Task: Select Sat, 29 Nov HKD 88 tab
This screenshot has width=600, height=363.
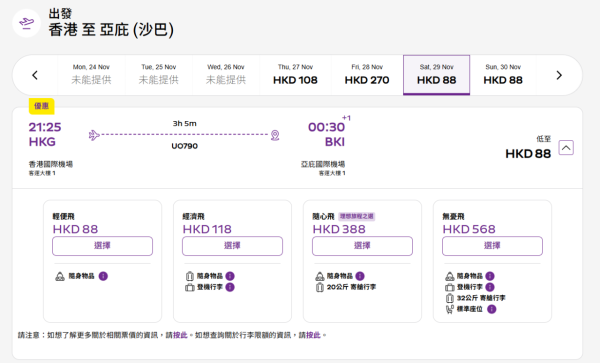Action: (x=437, y=75)
